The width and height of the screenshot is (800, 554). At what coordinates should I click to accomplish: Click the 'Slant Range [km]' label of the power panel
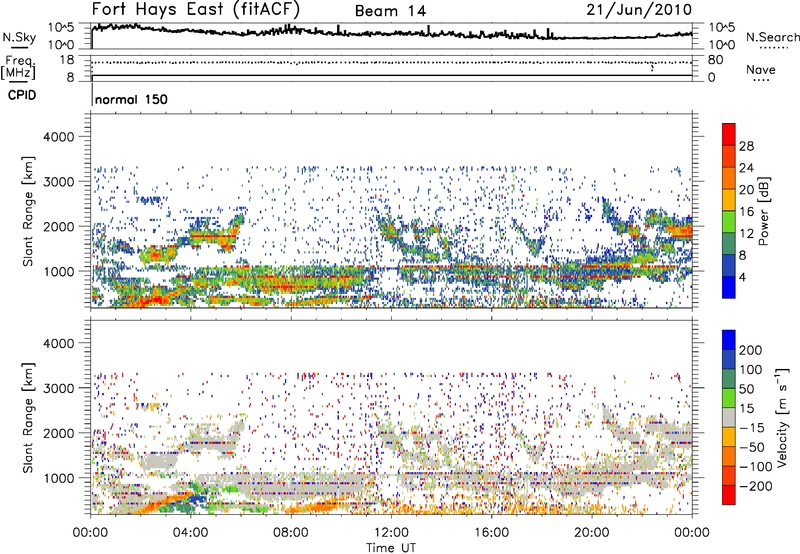click(28, 211)
